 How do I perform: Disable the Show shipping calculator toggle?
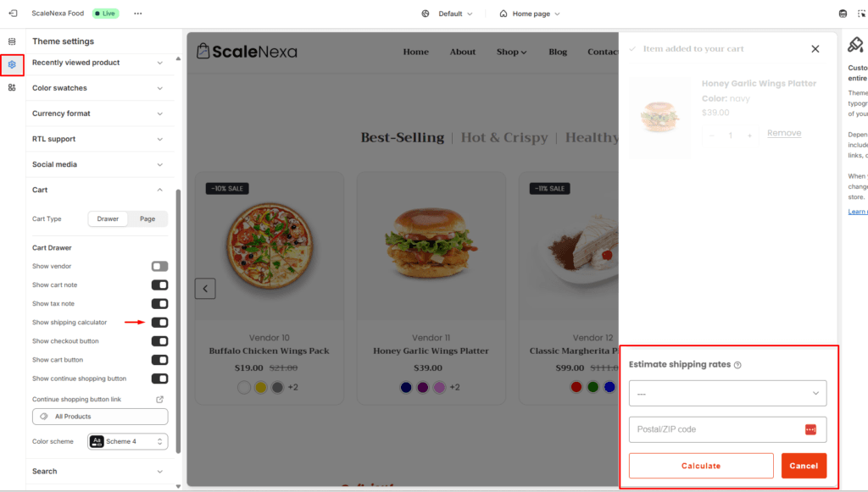coord(159,323)
